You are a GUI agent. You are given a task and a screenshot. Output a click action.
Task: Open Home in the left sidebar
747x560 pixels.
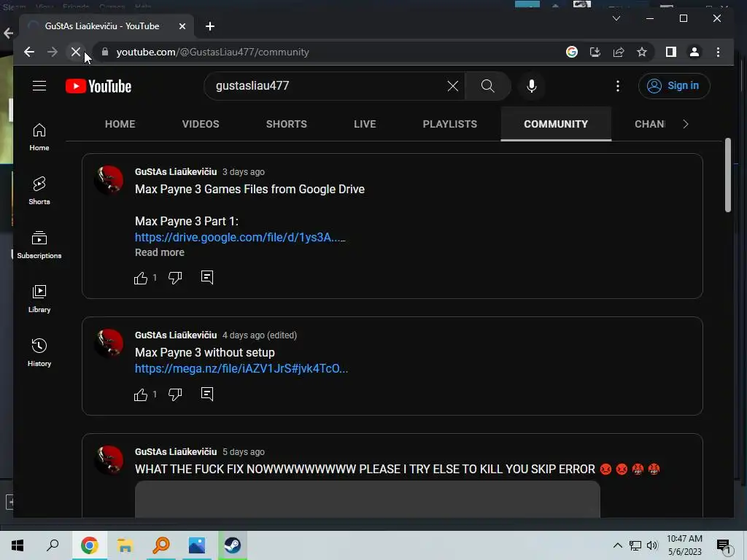(x=39, y=137)
